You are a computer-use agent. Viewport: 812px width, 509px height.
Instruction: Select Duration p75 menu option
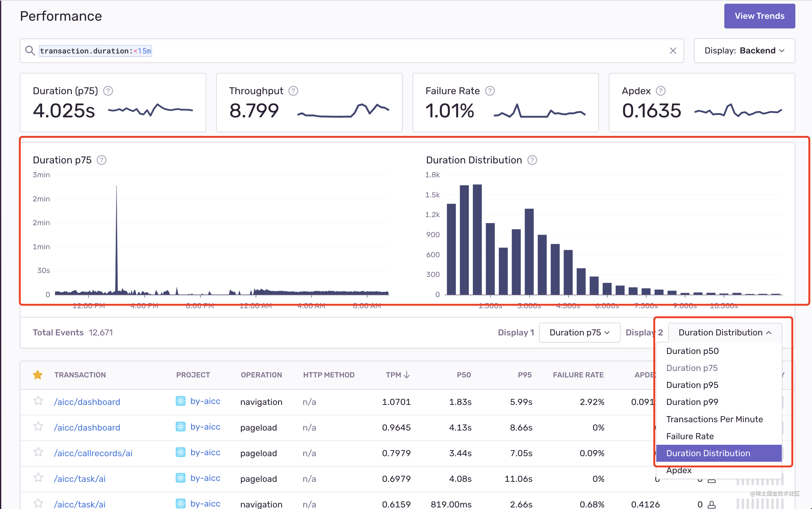pos(719,368)
